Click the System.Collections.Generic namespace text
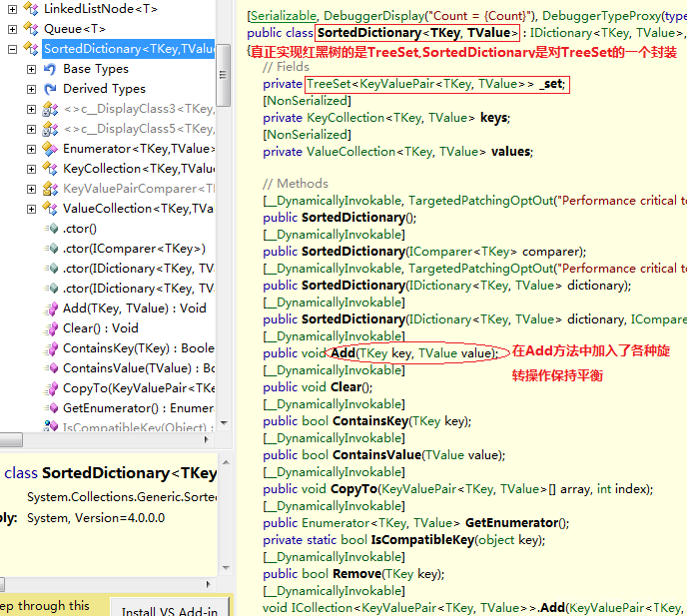 122,497
